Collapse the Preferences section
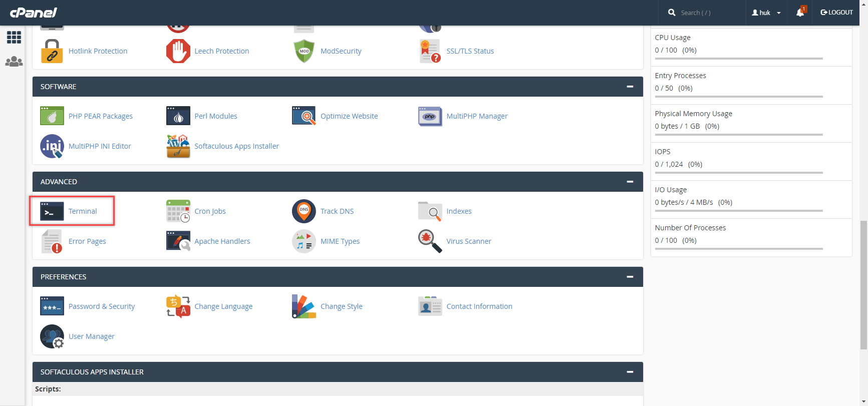Image resolution: width=868 pixels, height=406 pixels. 630,277
